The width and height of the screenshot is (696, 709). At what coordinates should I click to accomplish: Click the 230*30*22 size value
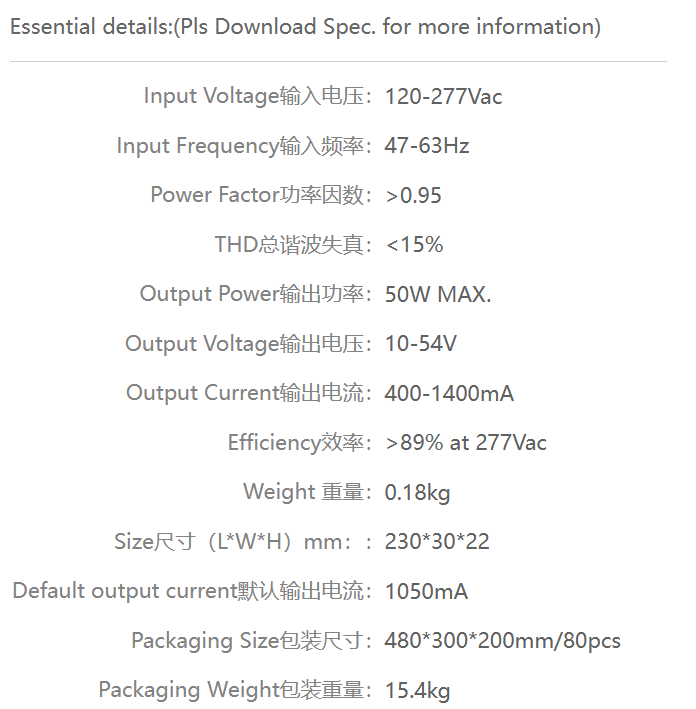(437, 541)
